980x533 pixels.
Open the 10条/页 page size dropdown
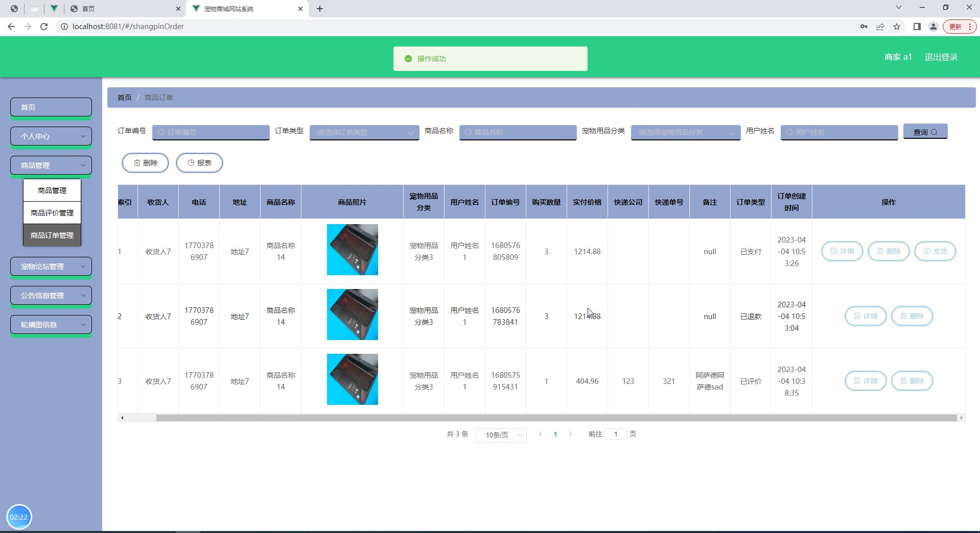pos(501,435)
